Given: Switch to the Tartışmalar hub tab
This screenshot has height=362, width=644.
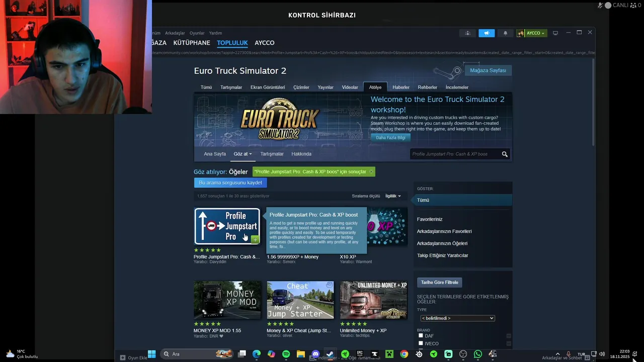Looking at the screenshot, I should pos(231,87).
